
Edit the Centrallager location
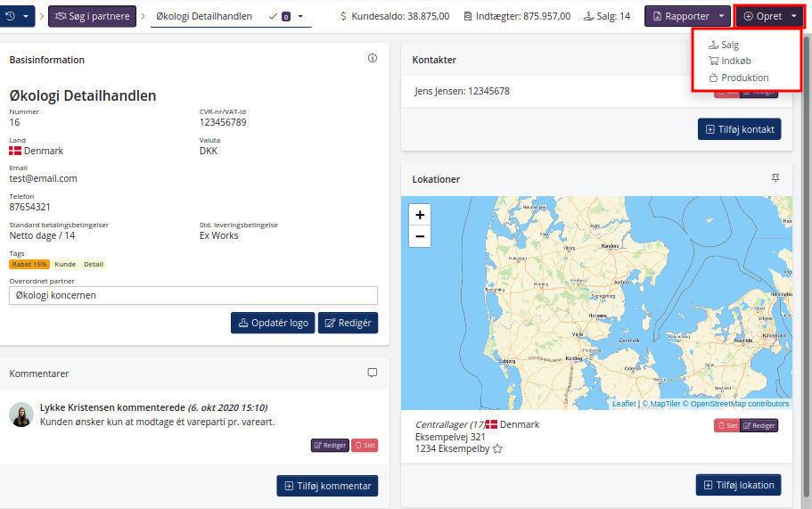click(x=759, y=425)
